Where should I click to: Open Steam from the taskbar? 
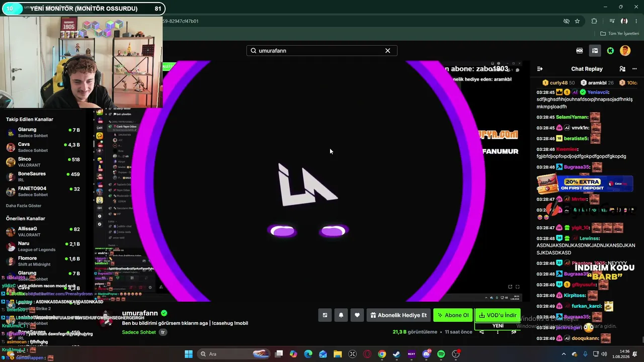tap(396, 354)
